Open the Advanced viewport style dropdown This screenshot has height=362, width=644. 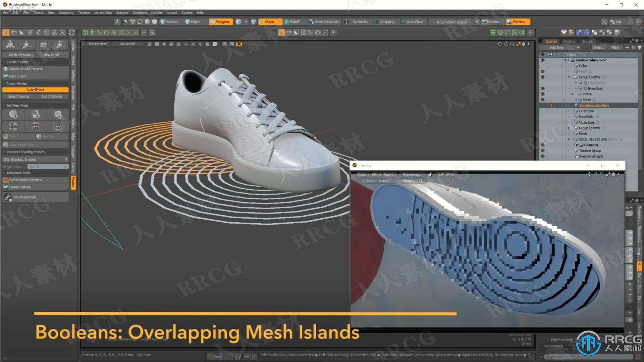coord(127,44)
